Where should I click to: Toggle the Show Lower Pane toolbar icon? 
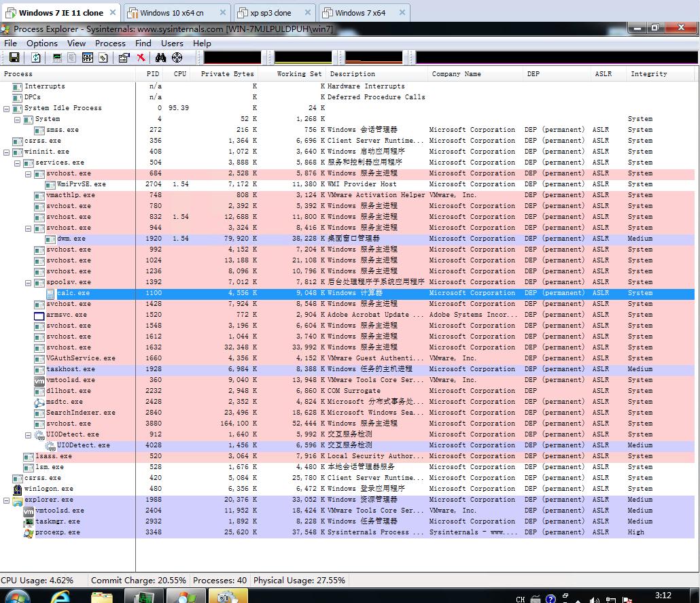88,58
